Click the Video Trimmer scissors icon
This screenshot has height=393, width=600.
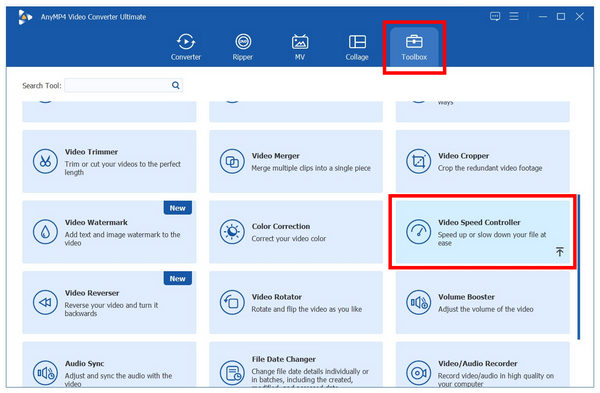pos(45,161)
